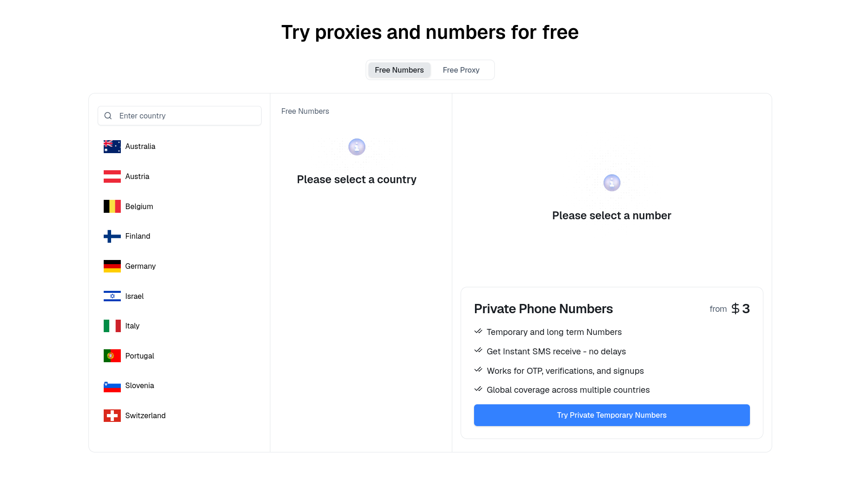Click the Finland flag icon

coord(112,236)
